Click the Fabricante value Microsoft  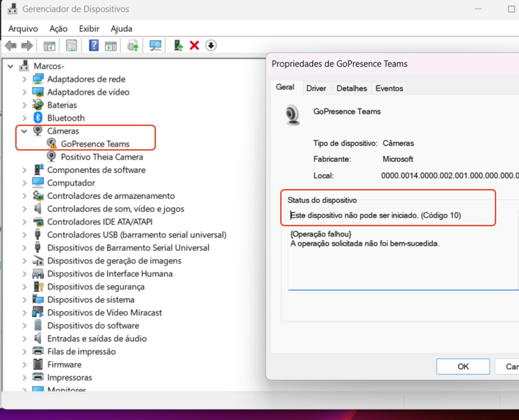398,159
